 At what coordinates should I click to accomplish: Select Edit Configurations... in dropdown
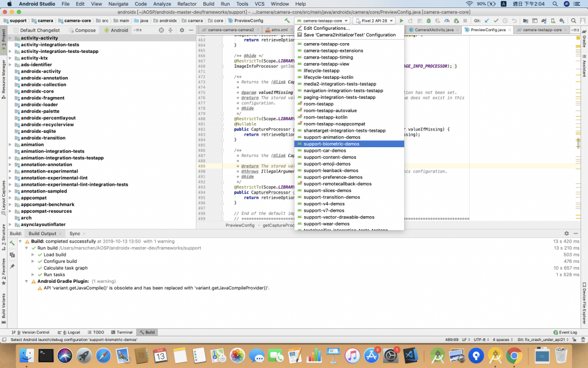350,28
